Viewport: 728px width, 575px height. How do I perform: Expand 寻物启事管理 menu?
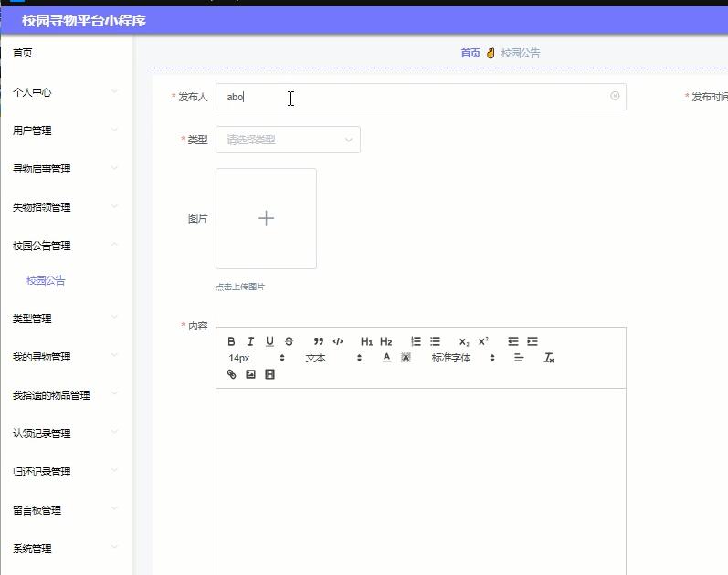[65, 169]
